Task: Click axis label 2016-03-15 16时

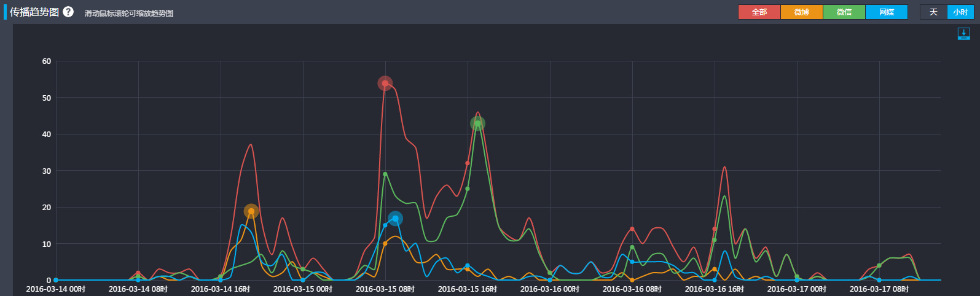Action: [467, 289]
